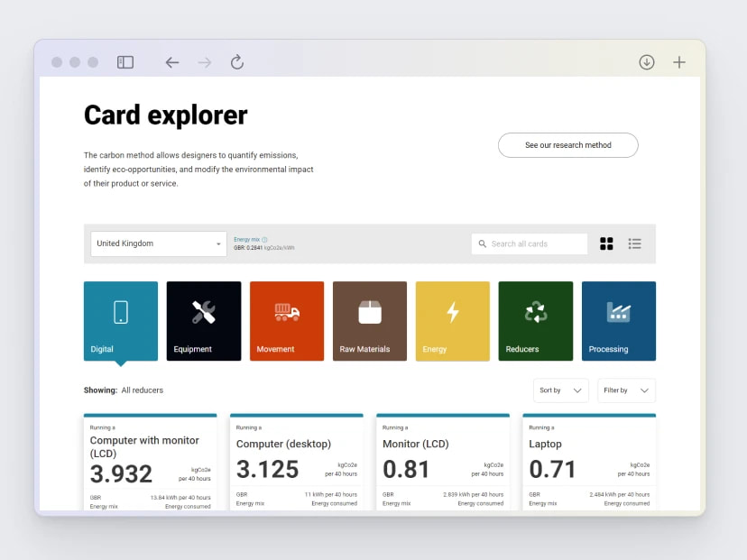This screenshot has height=560, width=747.
Task: Reload the page with refresh icon
Action: 237,62
